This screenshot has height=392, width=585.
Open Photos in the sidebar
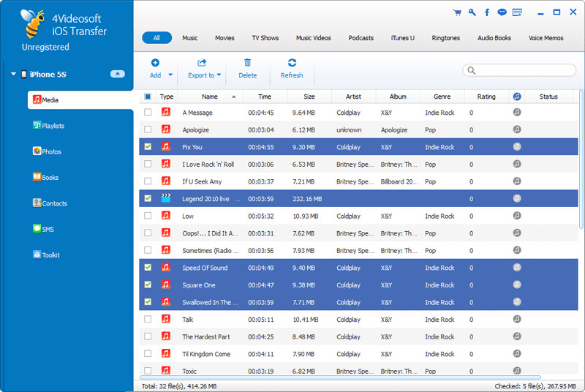(x=51, y=151)
